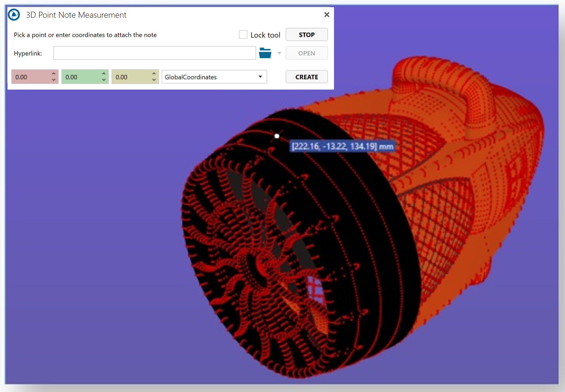
Task: Decrease the green Y coordinate value
Action: [x=104, y=80]
